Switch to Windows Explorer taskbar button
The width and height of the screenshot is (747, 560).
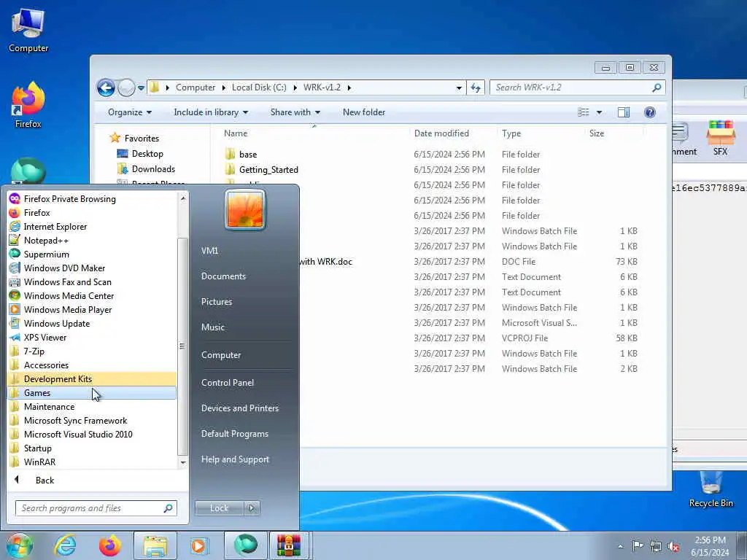(x=155, y=545)
